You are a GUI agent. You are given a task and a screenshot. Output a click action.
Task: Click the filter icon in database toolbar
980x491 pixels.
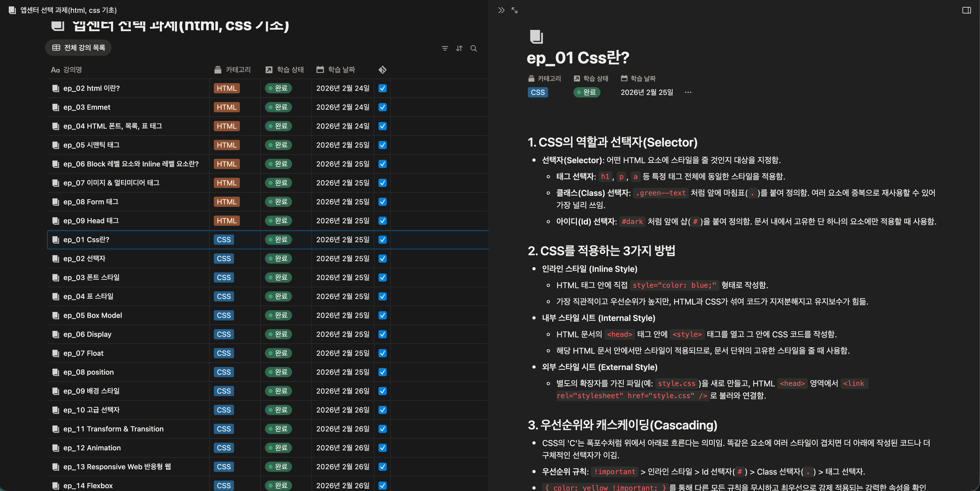[x=445, y=48]
